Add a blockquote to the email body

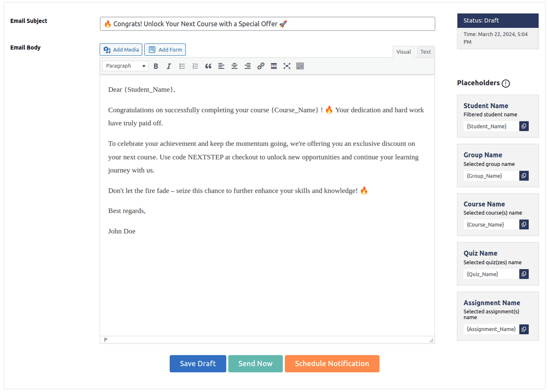click(x=208, y=66)
